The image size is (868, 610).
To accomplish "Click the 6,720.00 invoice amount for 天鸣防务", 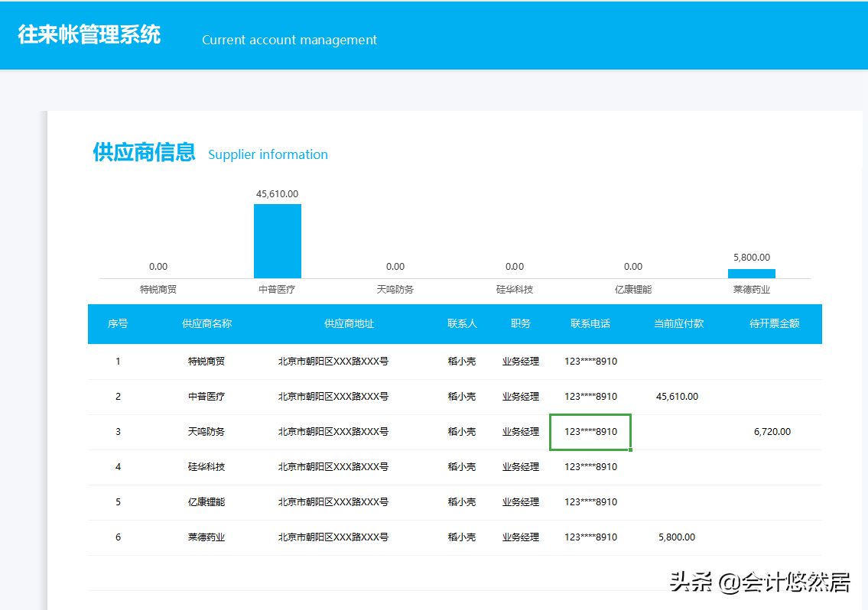I will click(x=772, y=432).
